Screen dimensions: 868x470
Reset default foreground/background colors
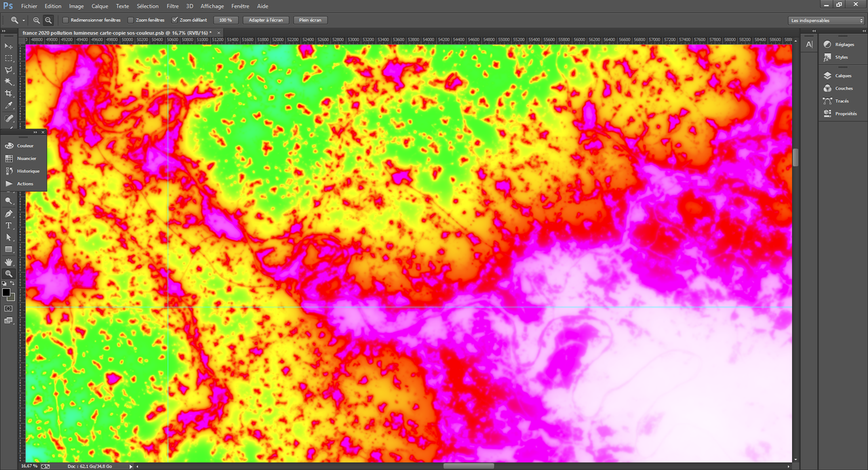[x=4, y=283]
